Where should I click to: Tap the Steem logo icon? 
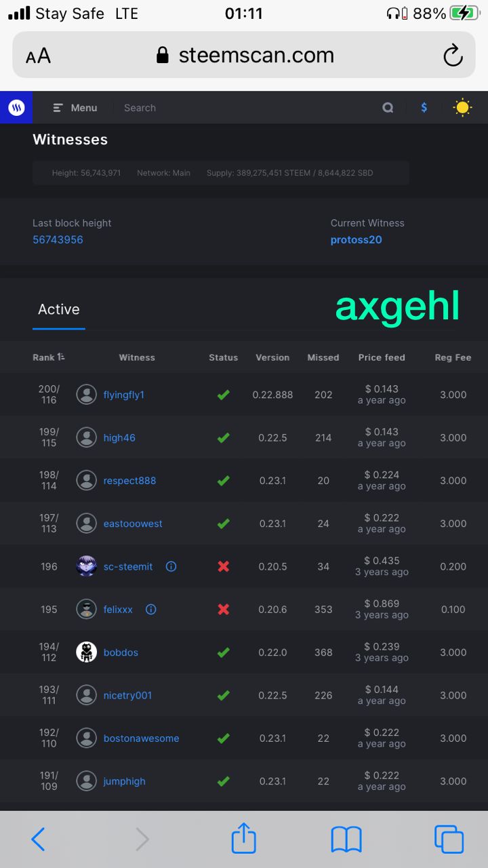16,107
